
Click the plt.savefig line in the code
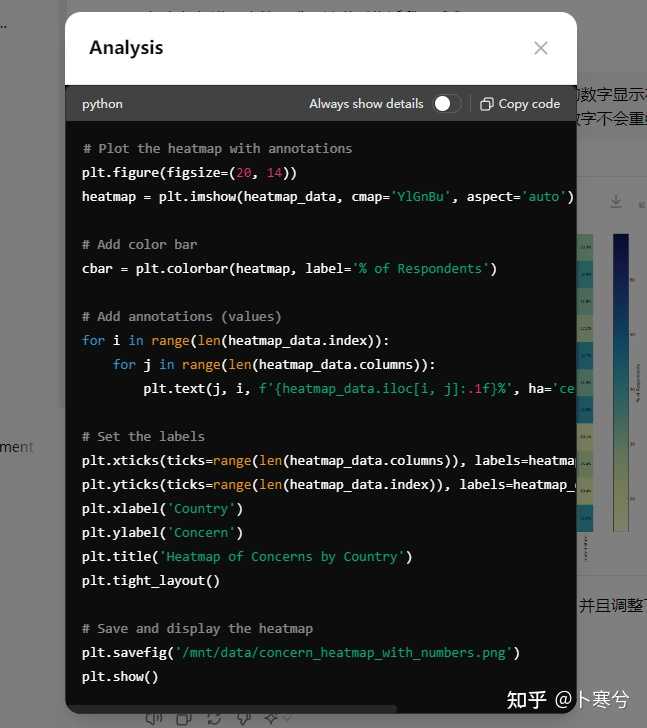pyautogui.click(x=300, y=653)
